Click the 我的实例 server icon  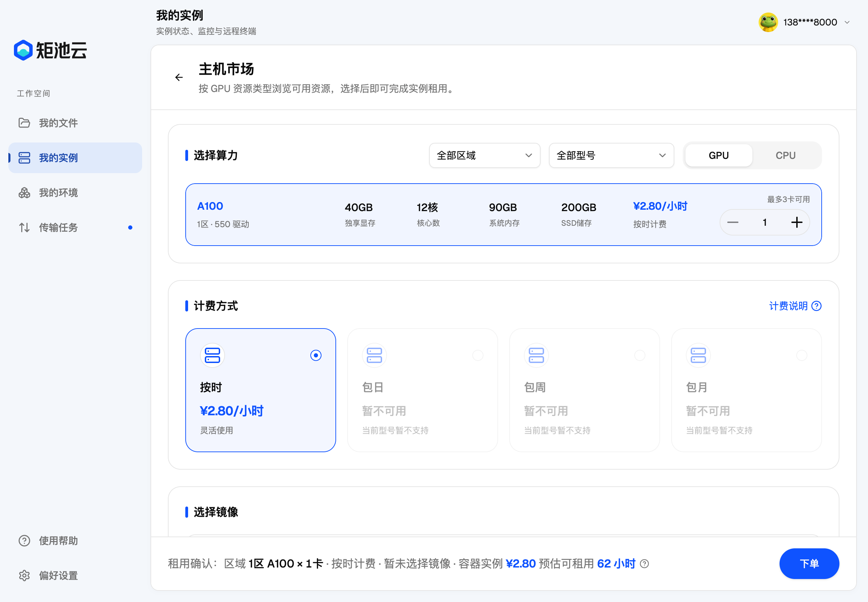(24, 158)
